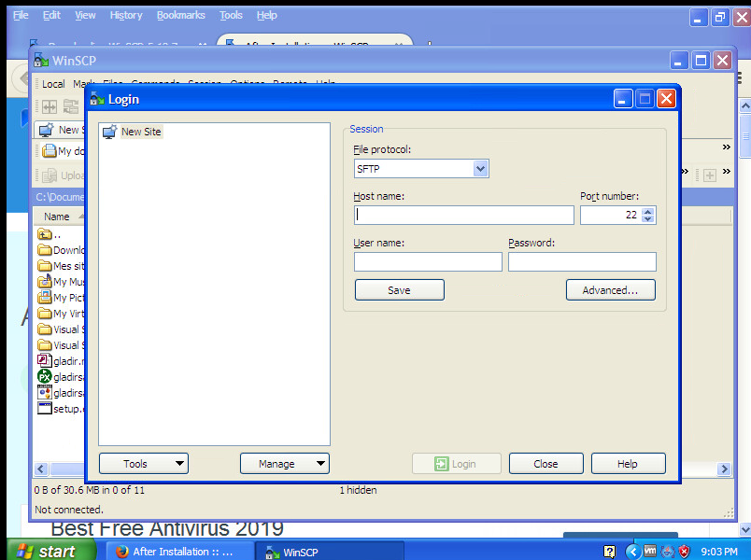Screen dimensions: 751x560
Task: Open My documents drive dropdown in WinSCP
Action: pyautogui.click(x=63, y=151)
